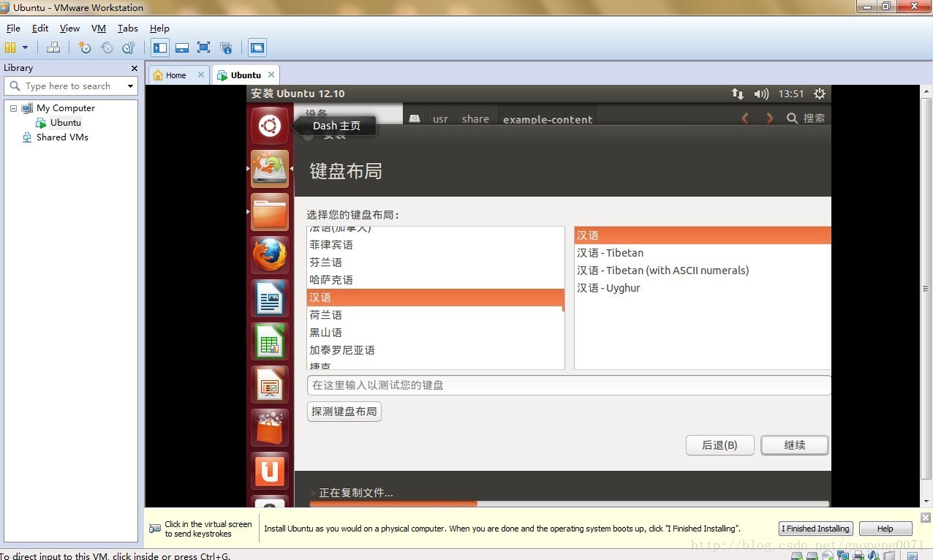Launch Firefox from the Ubuntu launcher
Viewport: 933px width, 560px height.
point(269,255)
